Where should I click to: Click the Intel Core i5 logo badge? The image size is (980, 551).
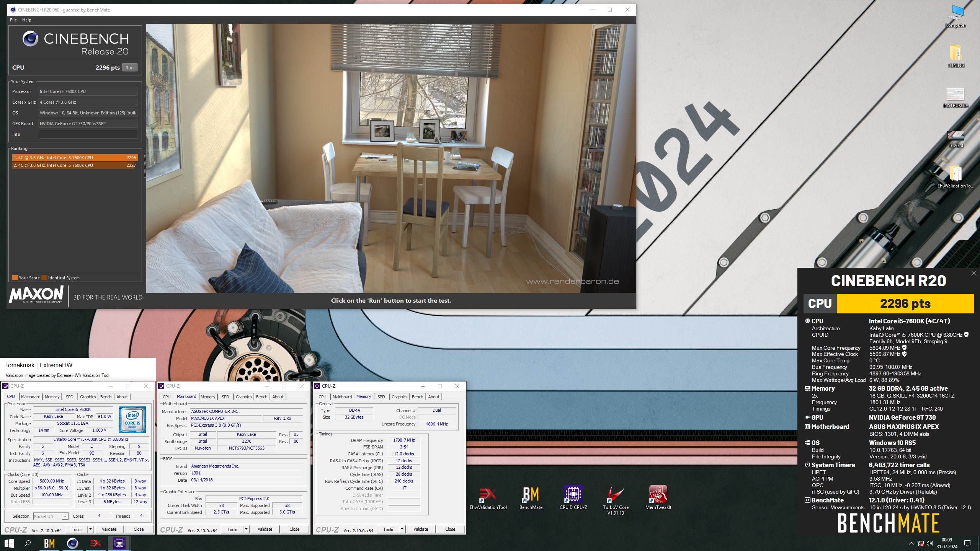click(132, 419)
